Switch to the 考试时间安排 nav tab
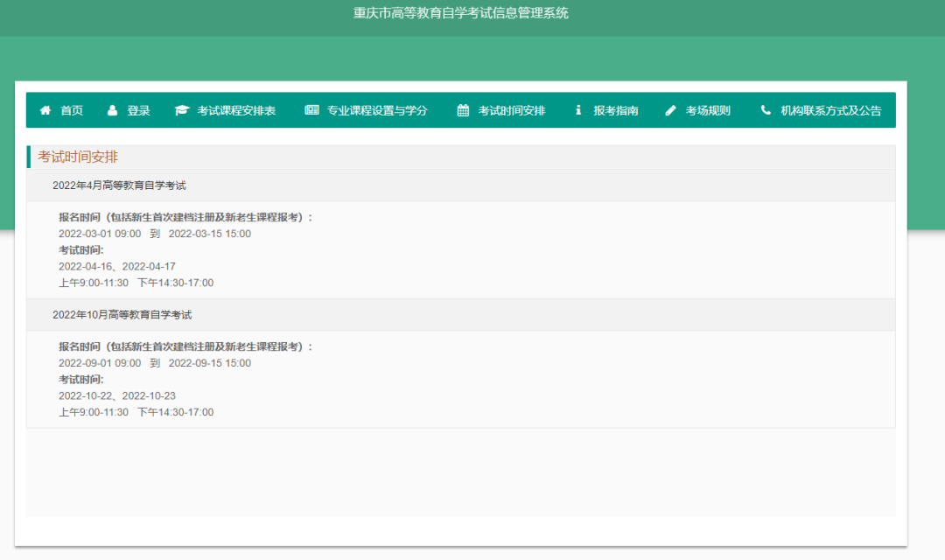 click(511, 110)
